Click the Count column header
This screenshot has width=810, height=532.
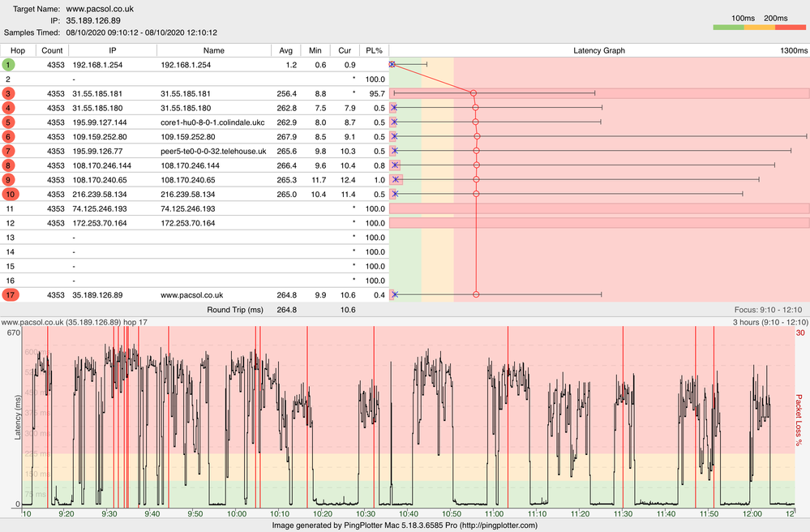(x=53, y=50)
